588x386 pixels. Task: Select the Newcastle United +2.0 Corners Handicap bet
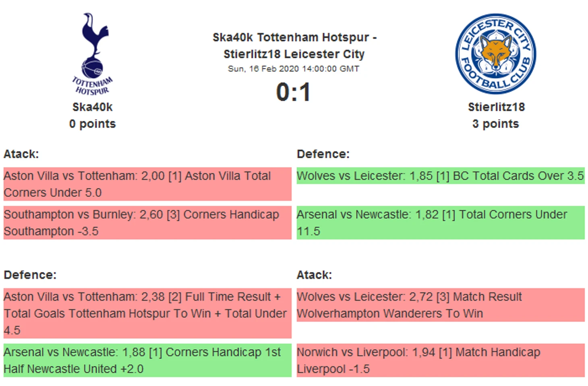pos(147,360)
